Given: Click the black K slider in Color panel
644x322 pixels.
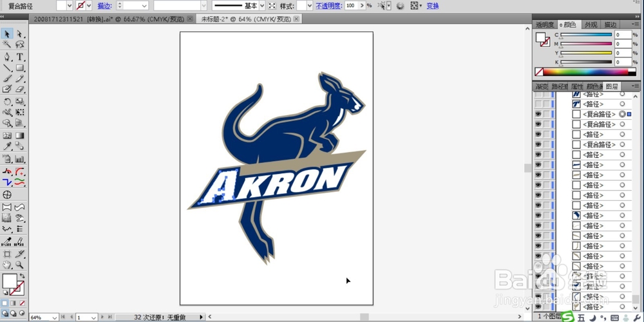Looking at the screenshot, I should (x=586, y=62).
